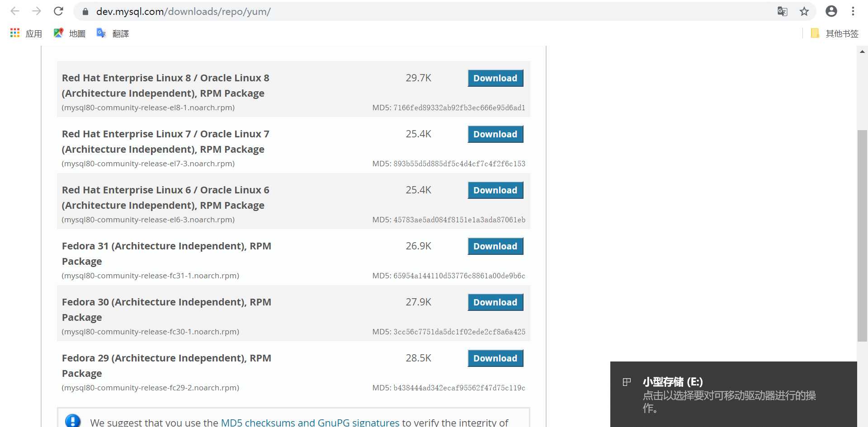Click the blue info icon in the notice
This screenshot has width=868, height=427.
[73, 422]
